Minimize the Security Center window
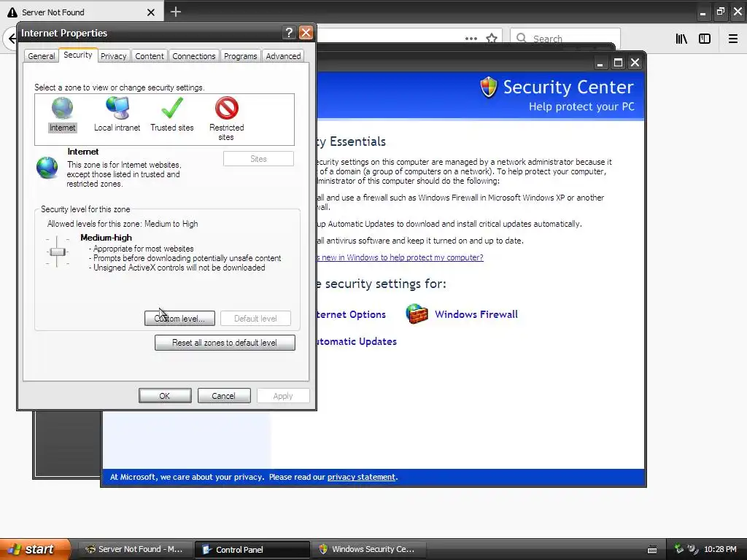This screenshot has height=560, width=747. (x=600, y=63)
